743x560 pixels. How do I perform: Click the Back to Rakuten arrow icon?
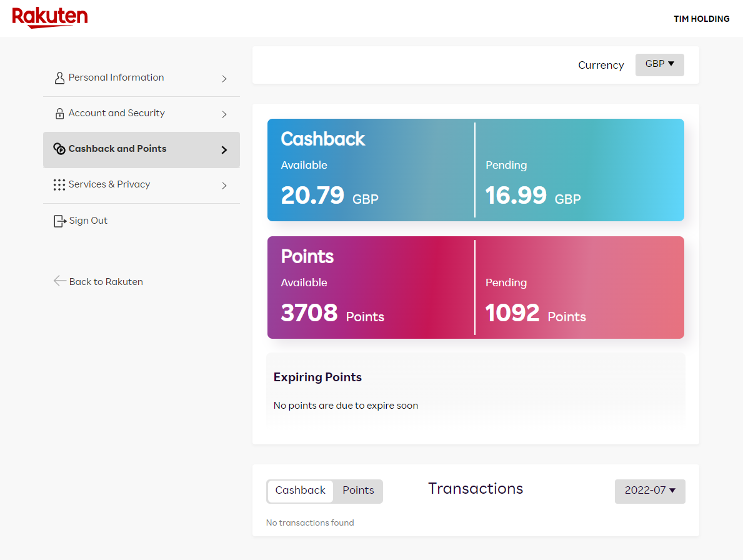pos(60,281)
